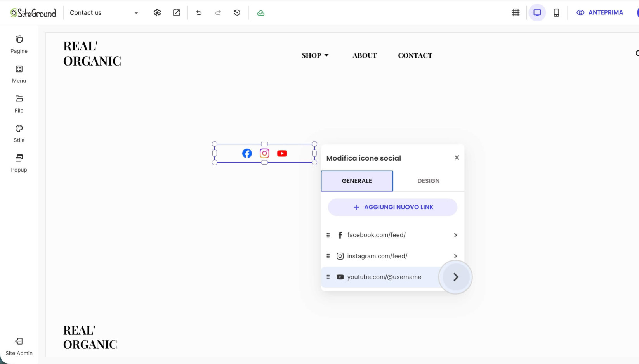Switch to desktop view
Viewport: 639px width, 364px height.
[537, 13]
